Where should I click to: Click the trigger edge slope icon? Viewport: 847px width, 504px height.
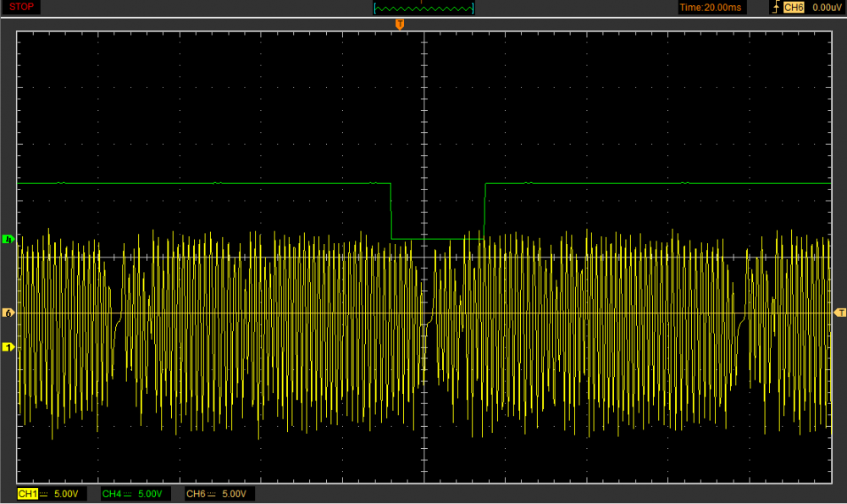[775, 8]
